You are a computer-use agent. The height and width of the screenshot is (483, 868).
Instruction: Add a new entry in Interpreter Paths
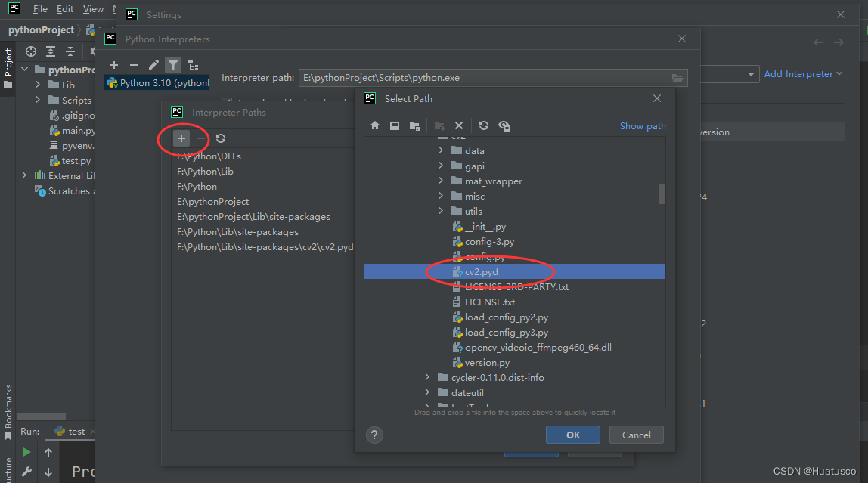coord(181,138)
